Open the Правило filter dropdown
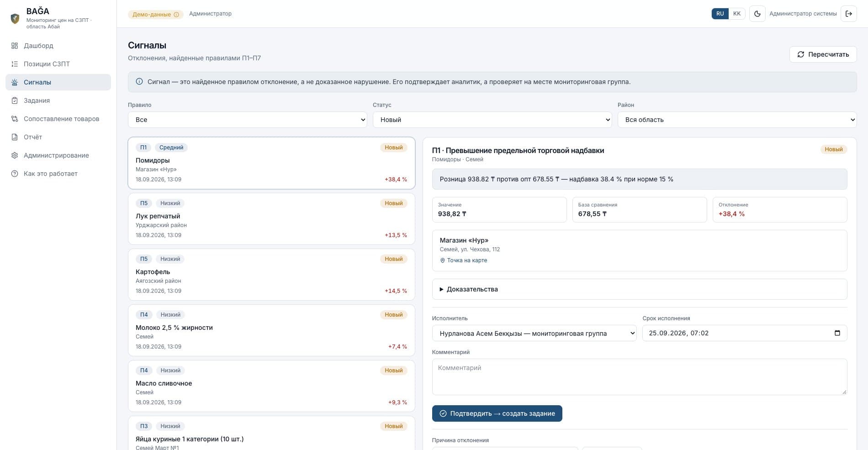 click(247, 120)
